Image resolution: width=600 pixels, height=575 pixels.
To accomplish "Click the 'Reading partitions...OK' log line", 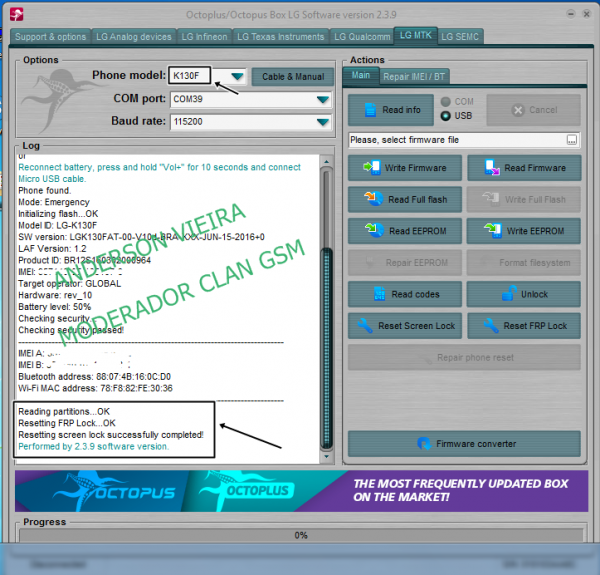I will (x=64, y=412).
